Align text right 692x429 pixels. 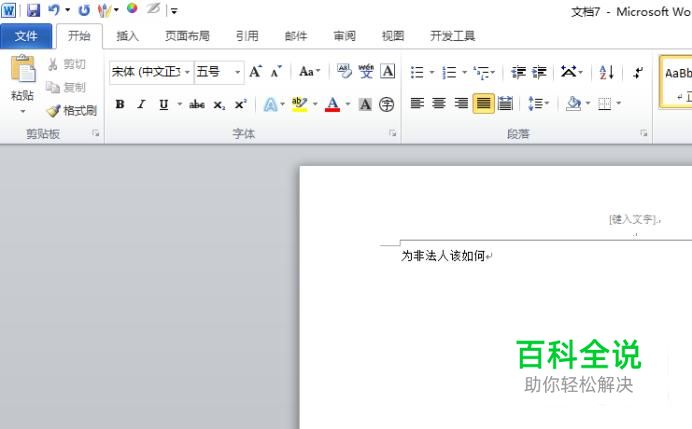pyautogui.click(x=461, y=104)
